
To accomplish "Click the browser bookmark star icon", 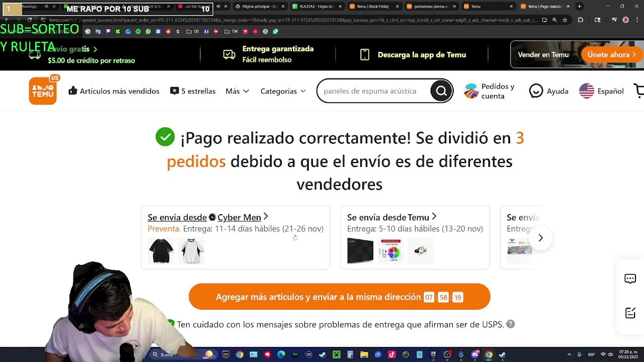I will click(x=565, y=20).
